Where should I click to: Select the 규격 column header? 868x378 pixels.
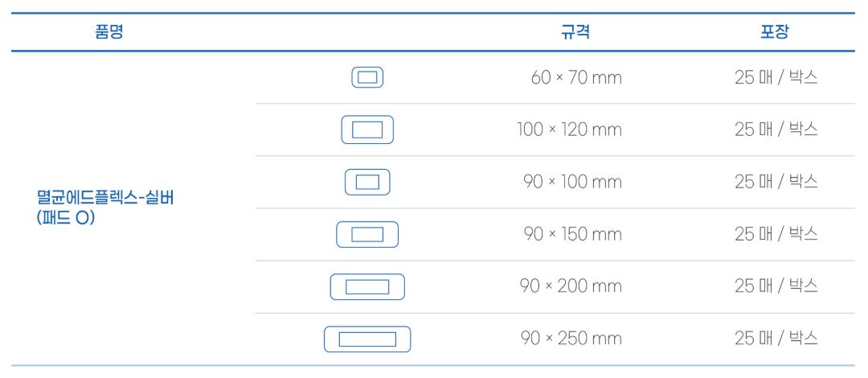(x=575, y=31)
